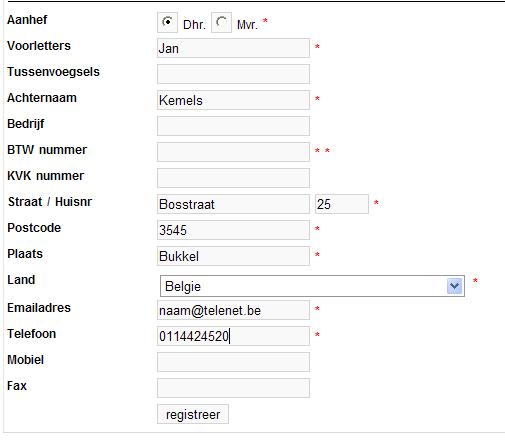Click the registreer button

tap(193, 414)
